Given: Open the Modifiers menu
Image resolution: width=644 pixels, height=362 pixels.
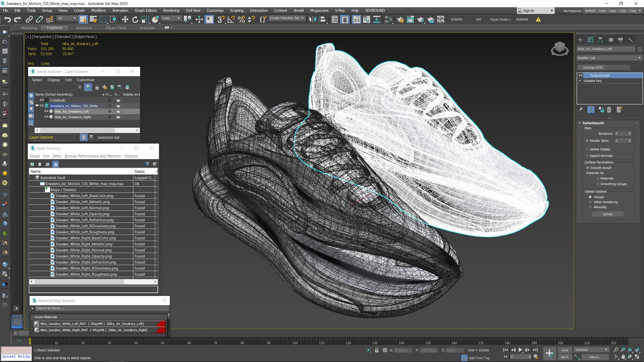Looking at the screenshot, I should coord(99,10).
